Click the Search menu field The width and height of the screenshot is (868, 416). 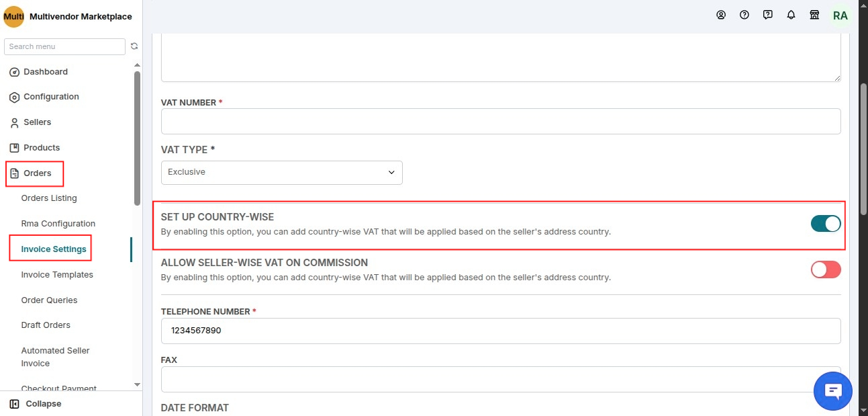click(x=64, y=46)
